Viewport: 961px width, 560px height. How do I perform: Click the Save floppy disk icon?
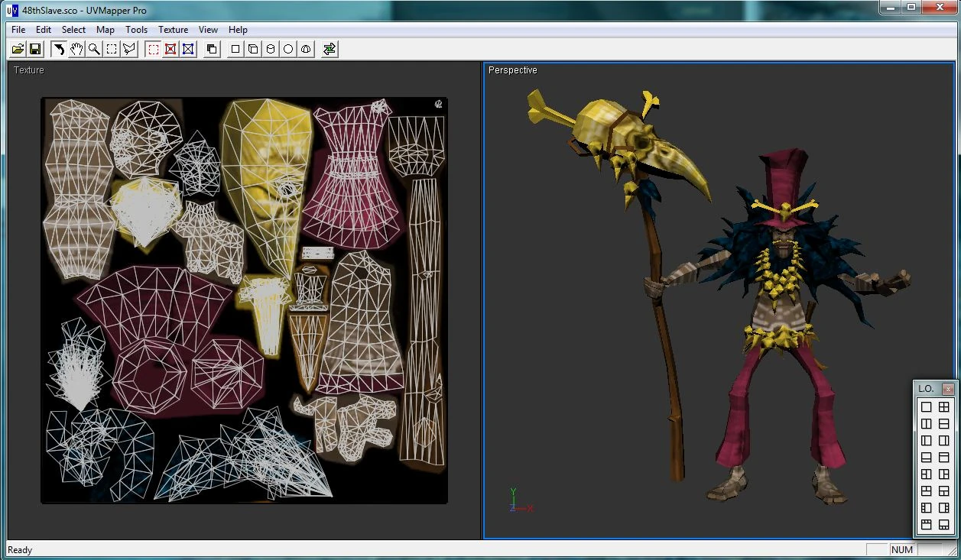[35, 49]
